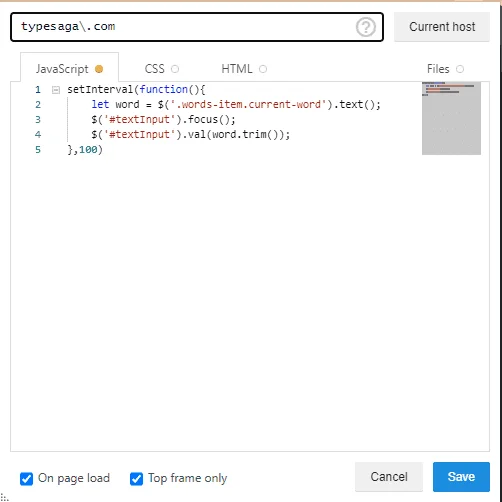The width and height of the screenshot is (502, 502).
Task: Click the resize grip icon at window corner
Action: (x=4, y=498)
